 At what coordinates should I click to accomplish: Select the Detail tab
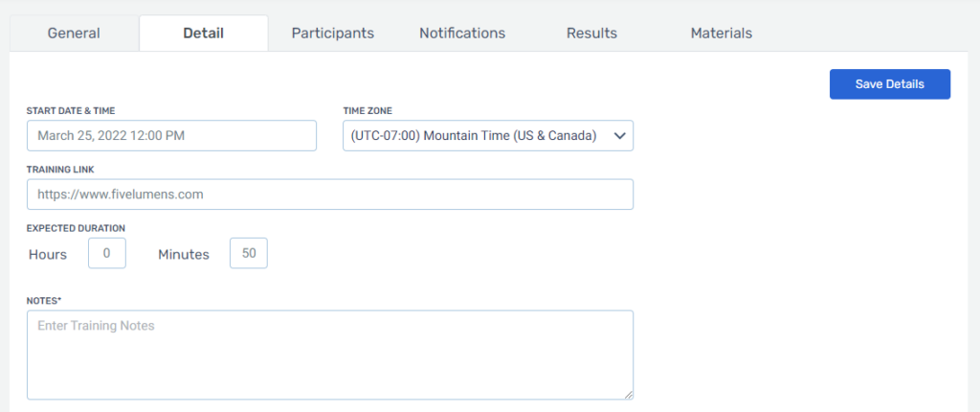(204, 34)
